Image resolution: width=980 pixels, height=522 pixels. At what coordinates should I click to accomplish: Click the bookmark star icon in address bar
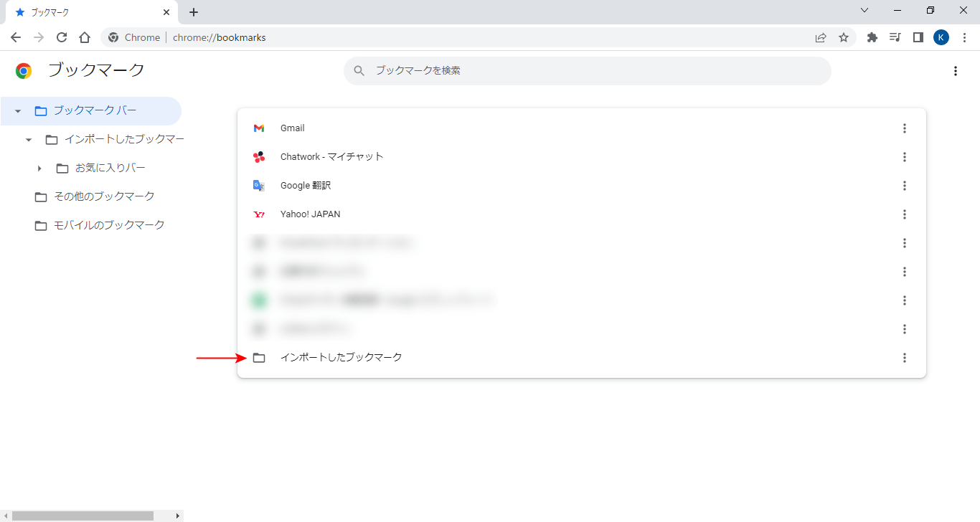pos(844,37)
